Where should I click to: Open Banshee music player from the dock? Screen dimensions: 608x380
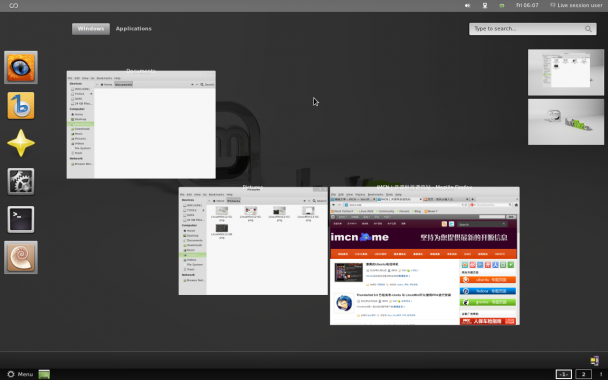coord(21,105)
